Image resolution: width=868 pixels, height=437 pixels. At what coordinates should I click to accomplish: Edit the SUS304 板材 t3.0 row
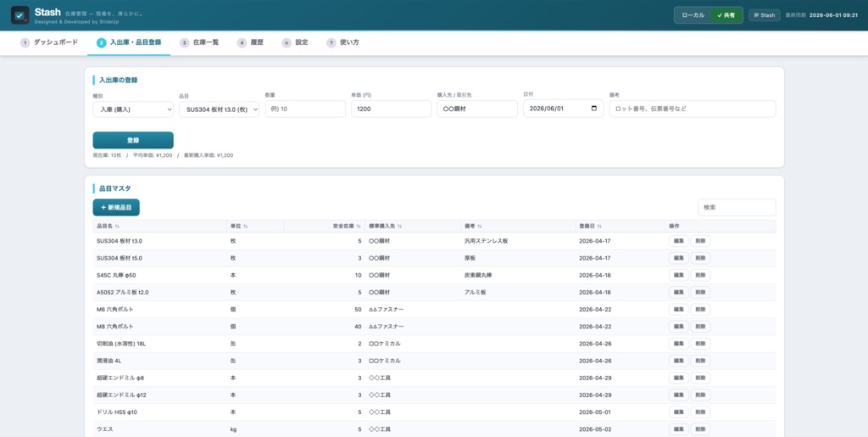(679, 241)
